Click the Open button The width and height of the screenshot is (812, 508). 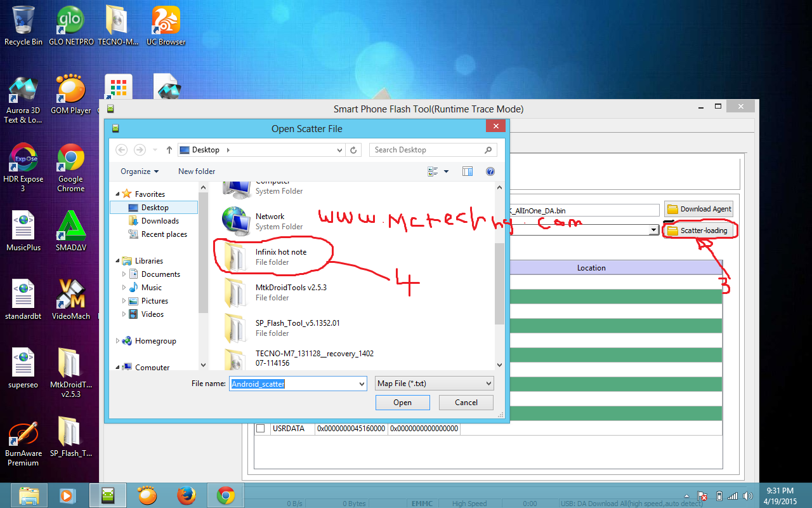[402, 403]
